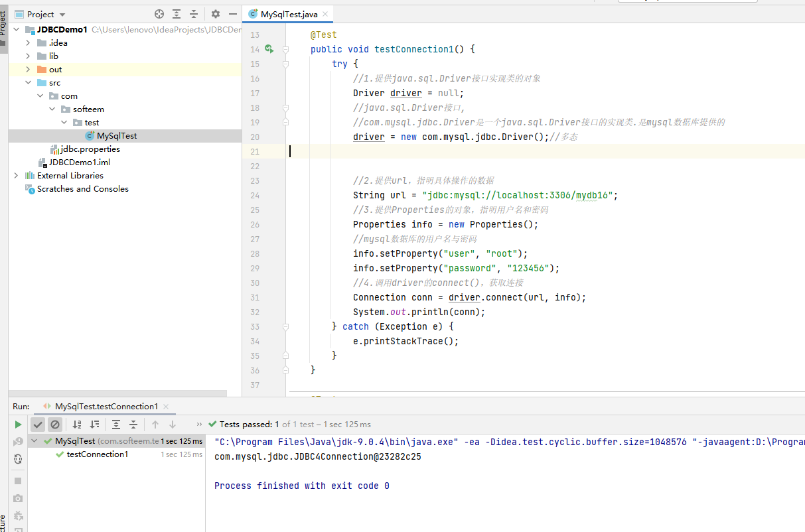Screen dimensions: 805x532
Task: Toggle fold marker on line 33
Action: point(285,326)
